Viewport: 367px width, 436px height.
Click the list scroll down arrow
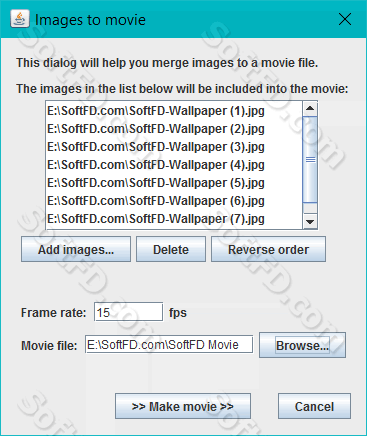point(310,221)
